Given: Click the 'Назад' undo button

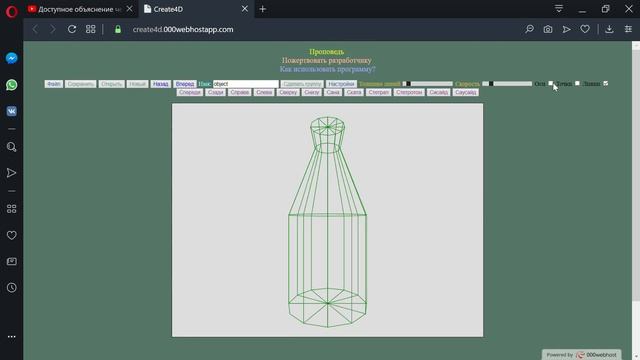Looking at the screenshot, I should click(160, 84).
